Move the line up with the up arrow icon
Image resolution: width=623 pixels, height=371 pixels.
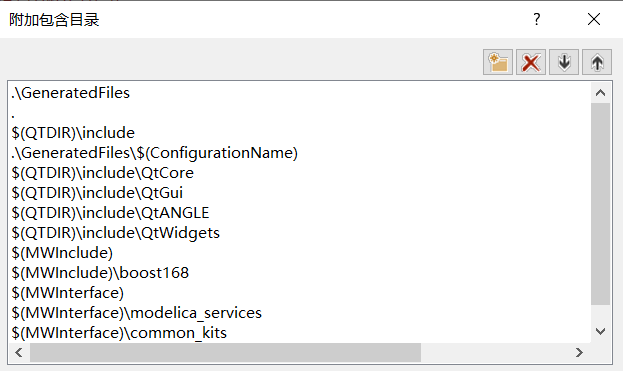point(597,62)
